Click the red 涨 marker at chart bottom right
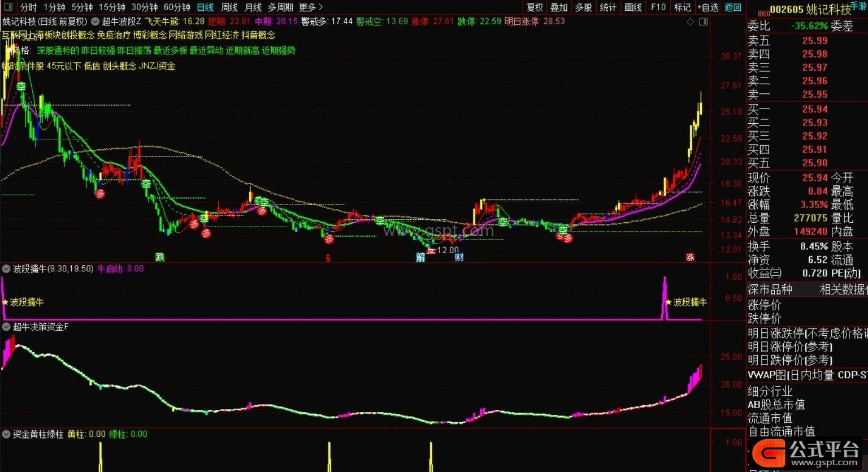 point(690,257)
